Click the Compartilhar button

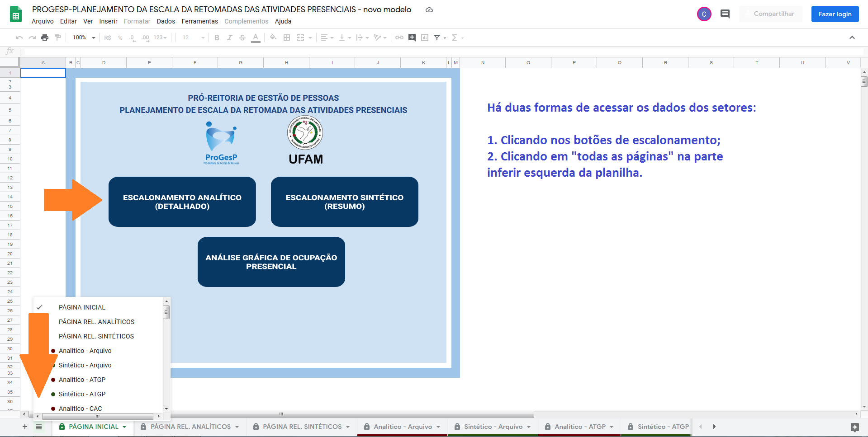click(x=771, y=14)
